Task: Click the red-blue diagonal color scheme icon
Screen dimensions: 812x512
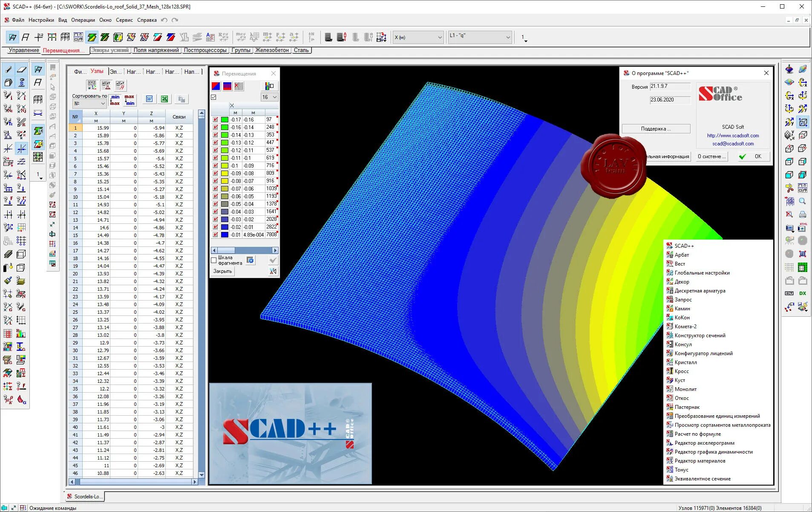Action: [x=216, y=86]
